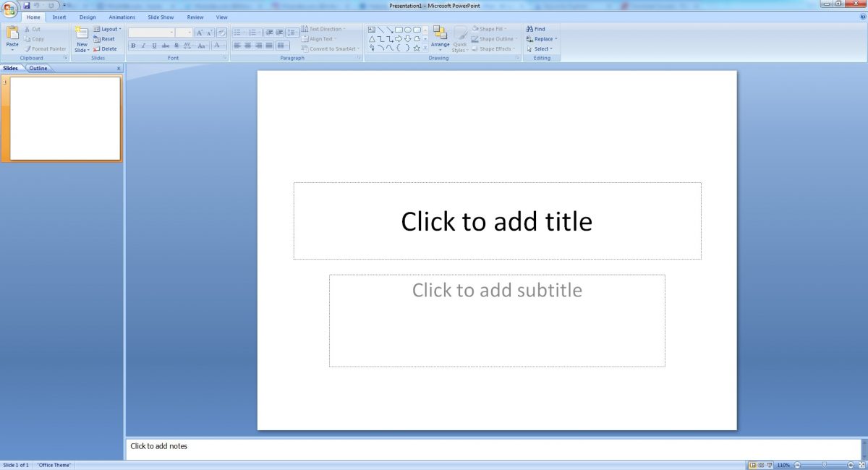Click the Replace button

[x=541, y=39]
